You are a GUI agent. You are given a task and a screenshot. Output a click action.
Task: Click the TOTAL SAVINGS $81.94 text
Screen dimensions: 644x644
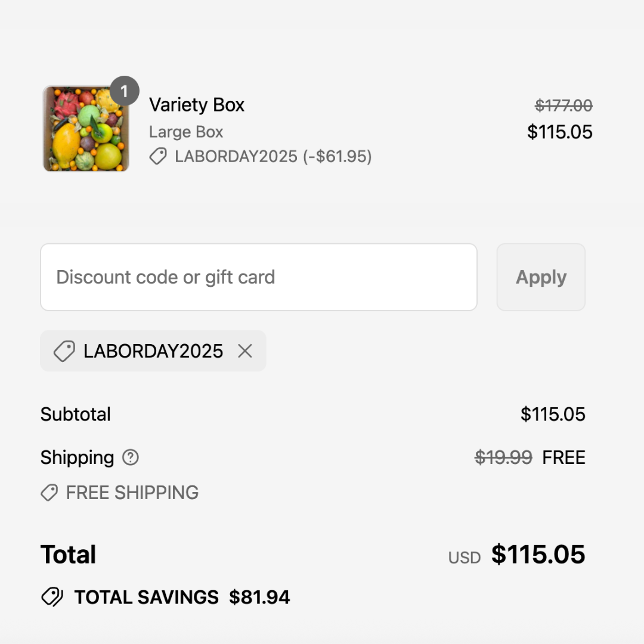pyautogui.click(x=182, y=597)
